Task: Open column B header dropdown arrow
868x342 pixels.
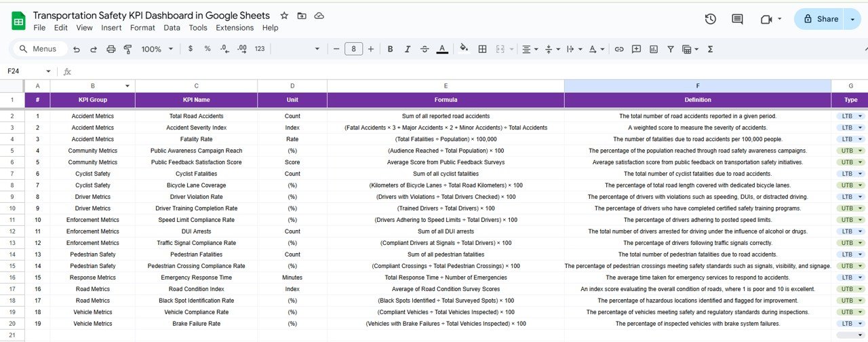Action: (127, 85)
